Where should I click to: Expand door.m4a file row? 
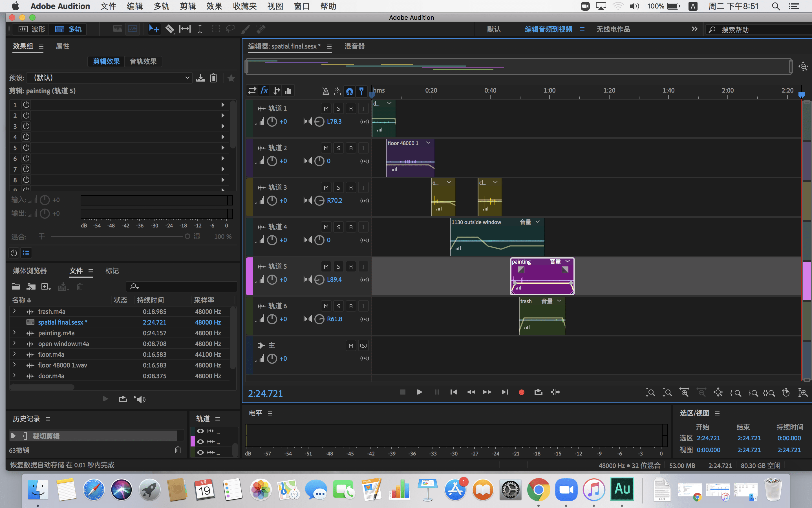click(x=14, y=375)
